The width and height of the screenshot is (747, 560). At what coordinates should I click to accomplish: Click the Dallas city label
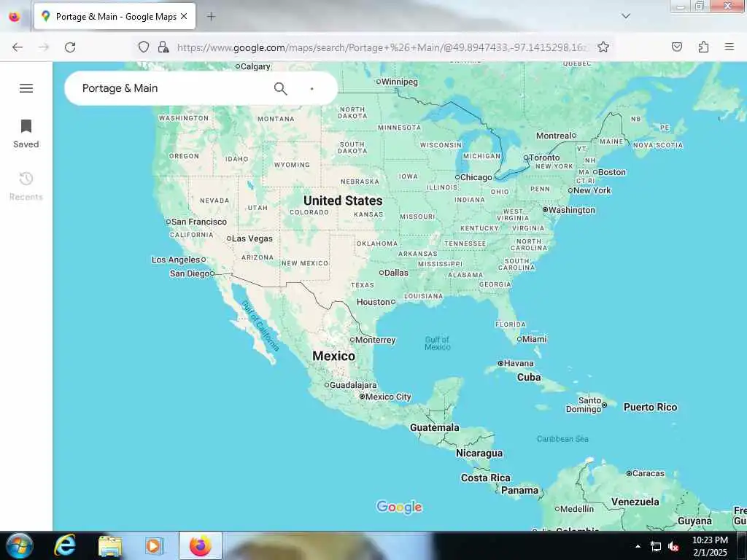coord(396,273)
